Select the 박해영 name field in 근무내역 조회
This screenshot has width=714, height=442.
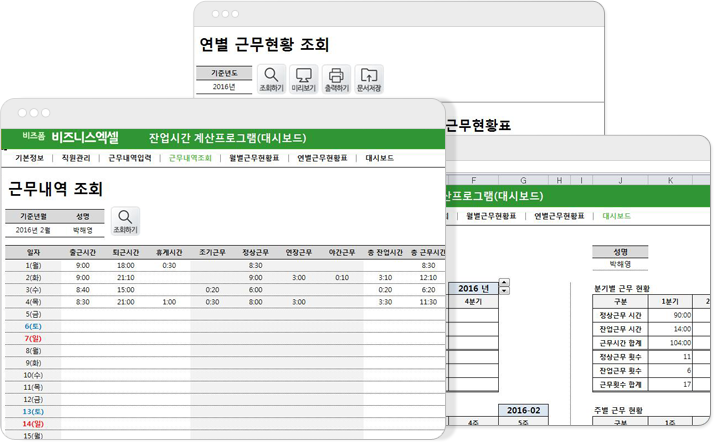[82, 229]
